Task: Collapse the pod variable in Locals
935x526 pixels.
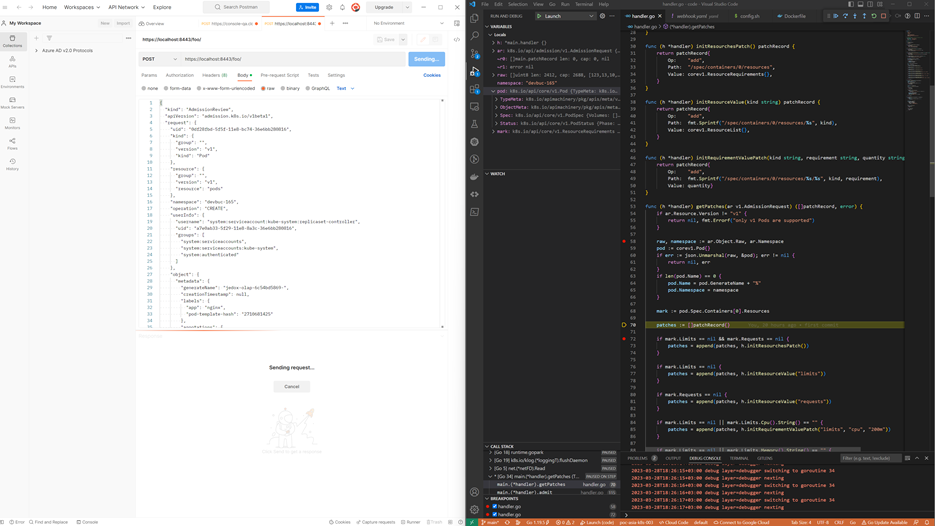Action: (x=493, y=91)
